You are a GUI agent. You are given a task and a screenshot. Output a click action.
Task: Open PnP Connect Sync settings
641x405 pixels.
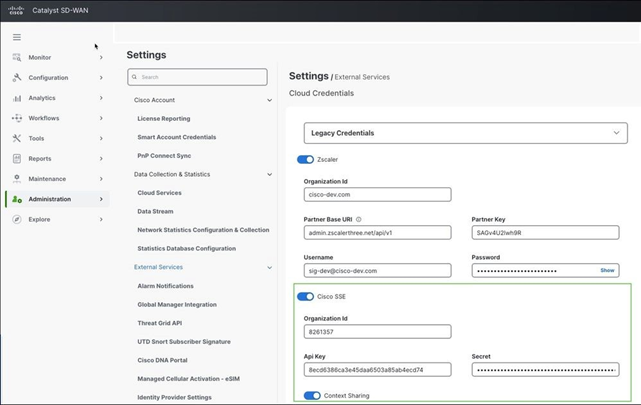point(164,156)
